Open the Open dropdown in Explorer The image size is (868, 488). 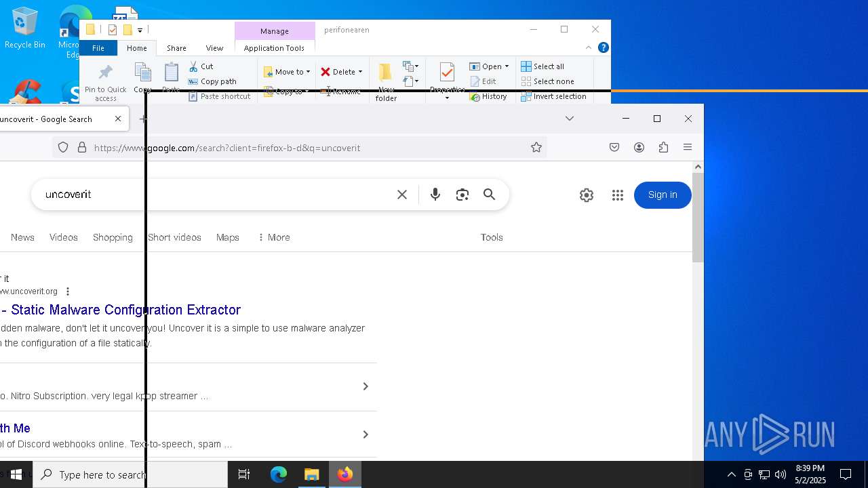489,66
